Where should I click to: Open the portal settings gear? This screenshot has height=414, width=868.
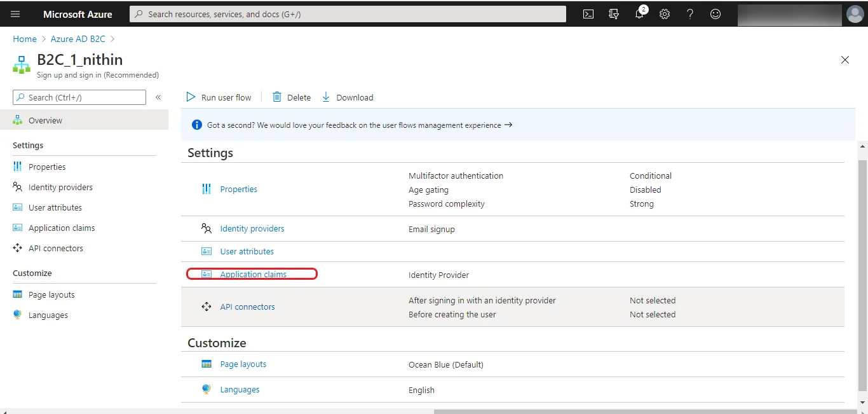[x=665, y=13]
